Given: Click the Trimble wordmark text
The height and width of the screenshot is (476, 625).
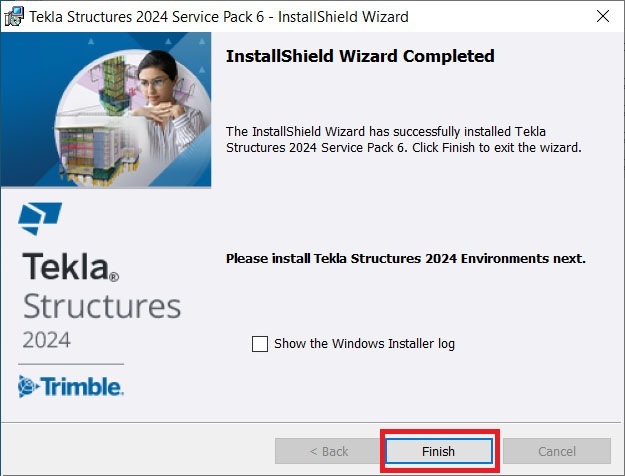Looking at the screenshot, I should tap(84, 386).
